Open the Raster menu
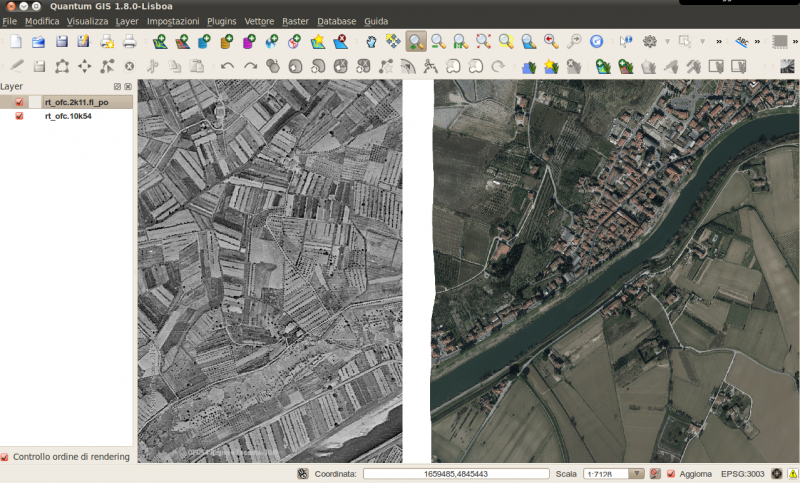The image size is (800, 483). pos(295,21)
